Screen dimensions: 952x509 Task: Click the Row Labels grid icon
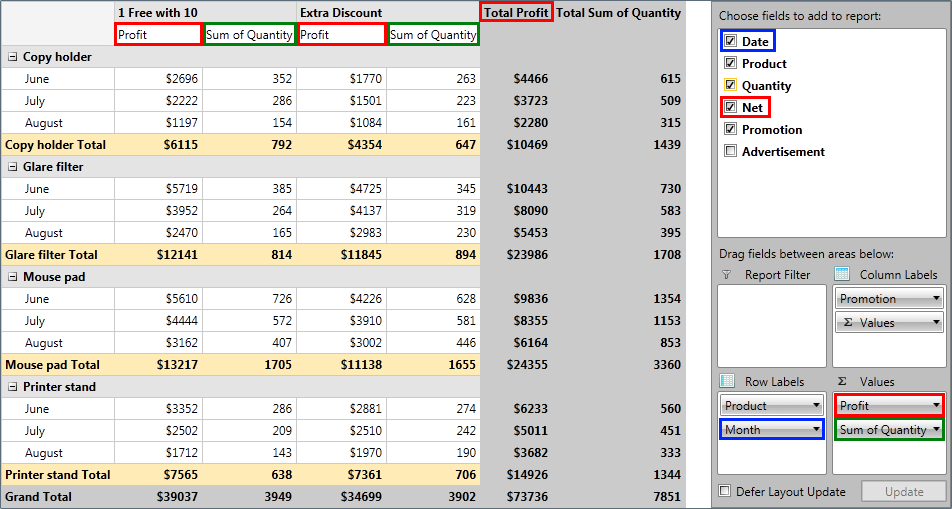[x=727, y=381]
